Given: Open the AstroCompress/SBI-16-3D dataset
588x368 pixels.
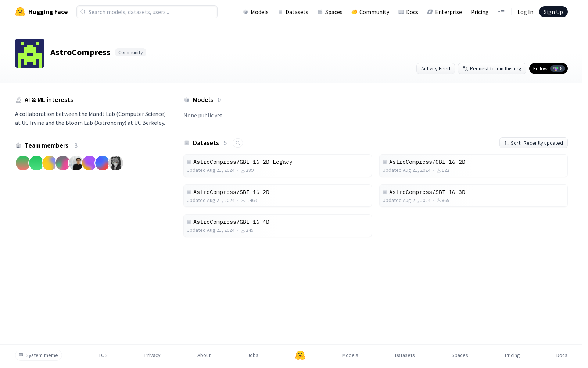Looking at the screenshot, I should 473,196.
